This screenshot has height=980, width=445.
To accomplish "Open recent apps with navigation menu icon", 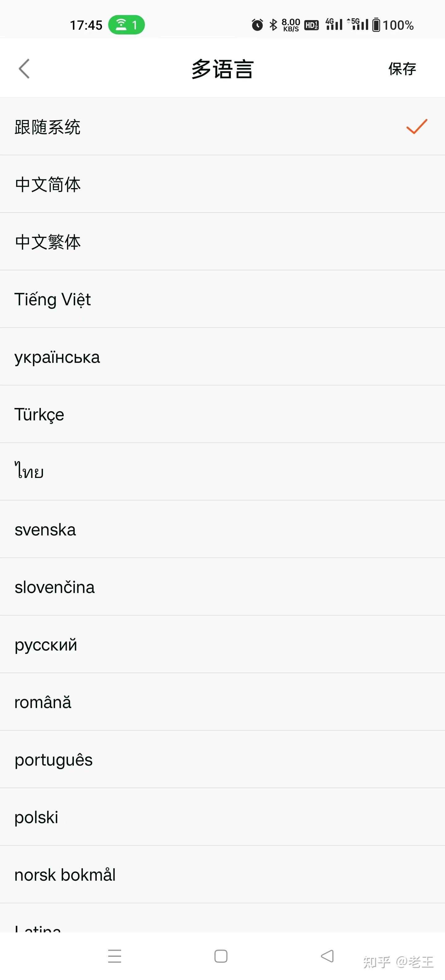I will click(114, 956).
